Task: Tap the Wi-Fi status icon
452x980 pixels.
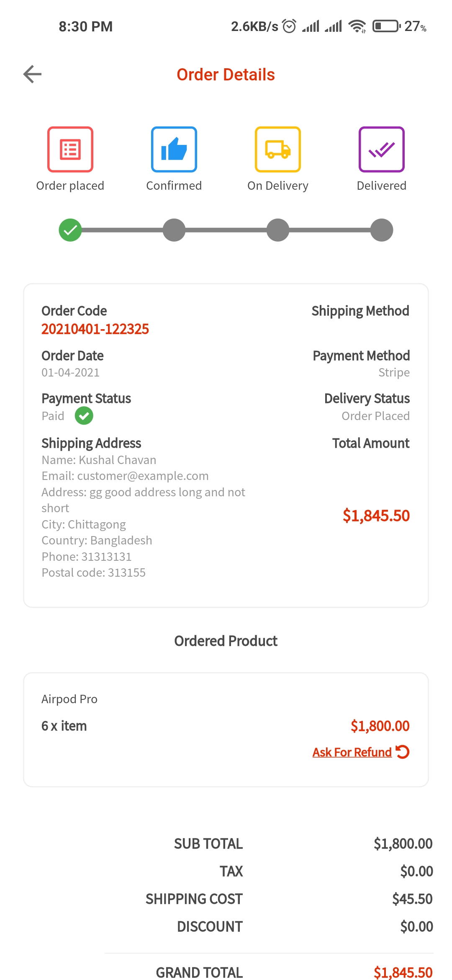Action: (x=357, y=26)
